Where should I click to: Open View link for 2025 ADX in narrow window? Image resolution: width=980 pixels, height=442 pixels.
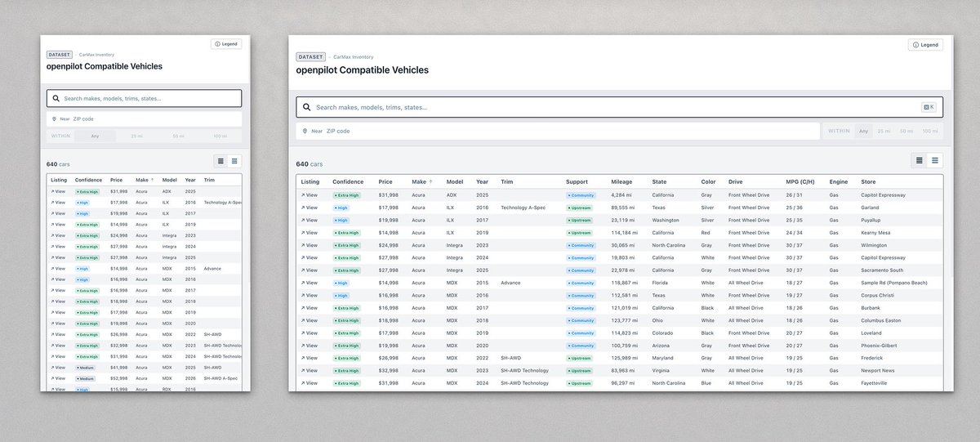point(58,192)
